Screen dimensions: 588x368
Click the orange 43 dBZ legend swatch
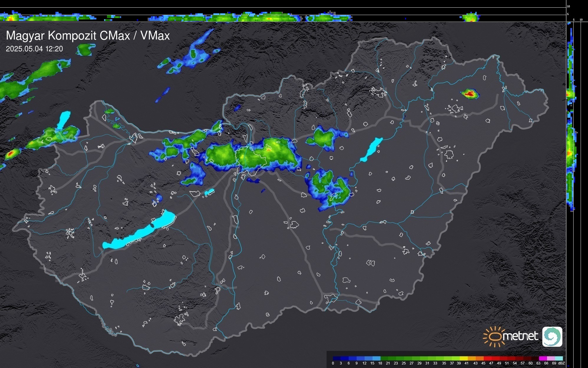[479, 358]
